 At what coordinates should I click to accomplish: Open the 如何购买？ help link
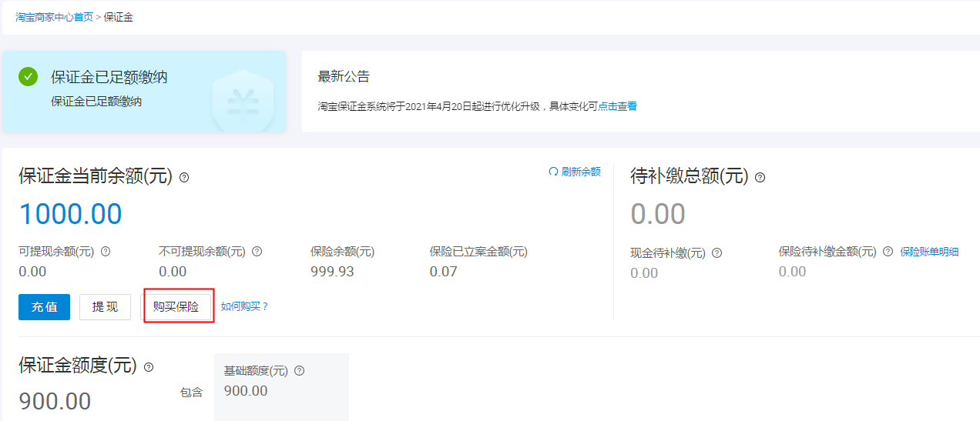point(245,306)
